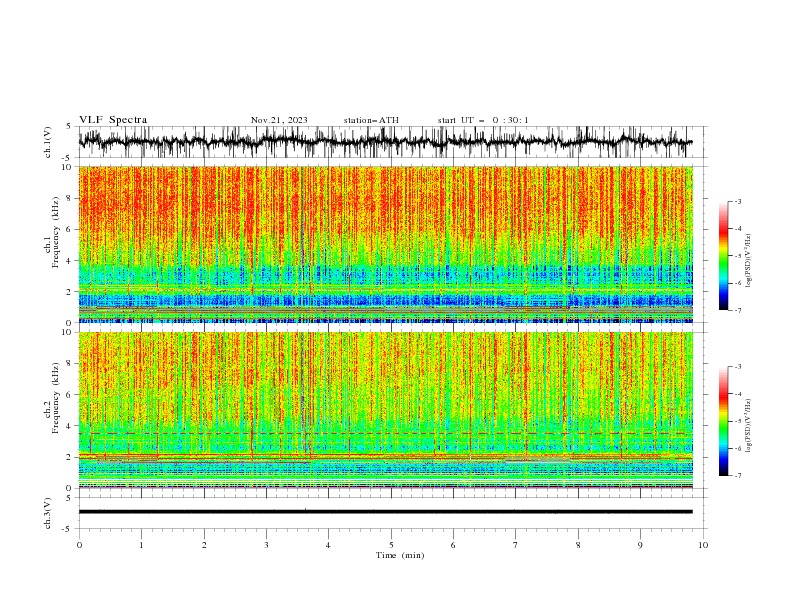Click the time axis tick label '0'
This screenshot has height=612, width=792.
pyautogui.click(x=79, y=545)
